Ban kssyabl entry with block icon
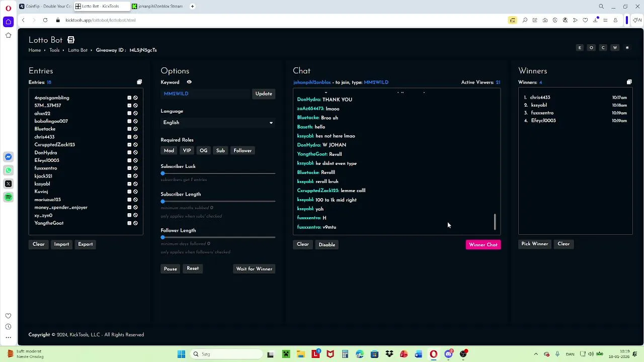 tap(135, 184)
